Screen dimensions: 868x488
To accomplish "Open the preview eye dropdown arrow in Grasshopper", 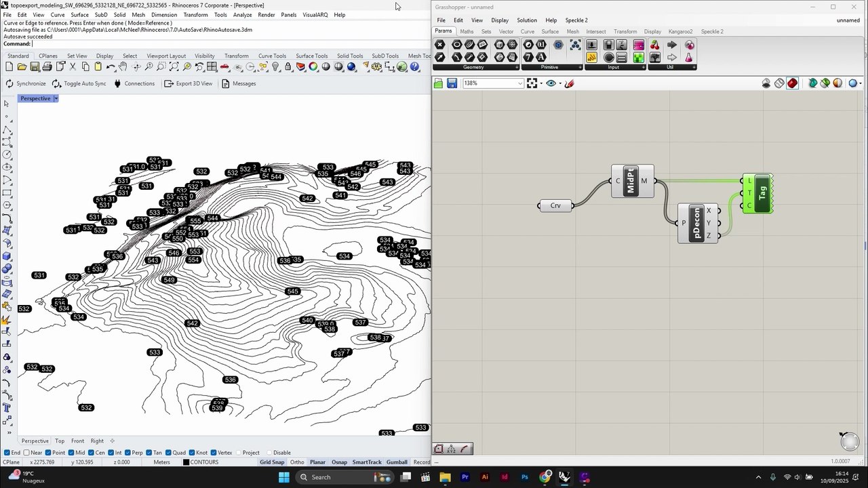I will [560, 83].
